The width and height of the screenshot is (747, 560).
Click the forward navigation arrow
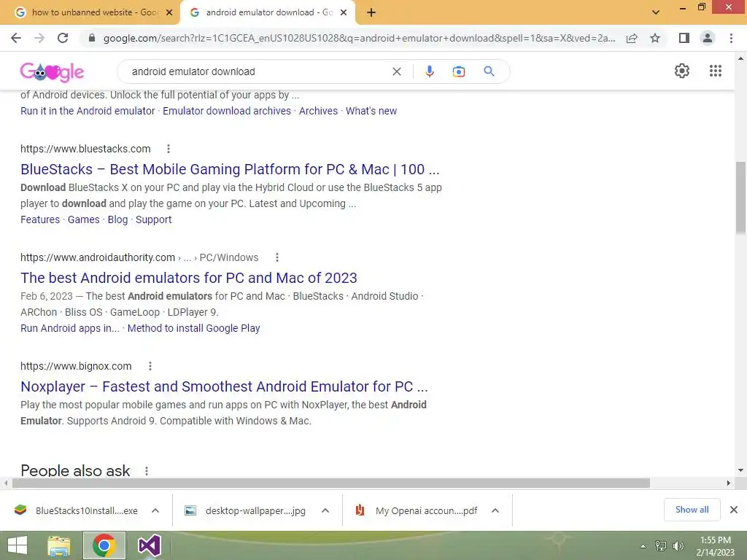tap(39, 38)
